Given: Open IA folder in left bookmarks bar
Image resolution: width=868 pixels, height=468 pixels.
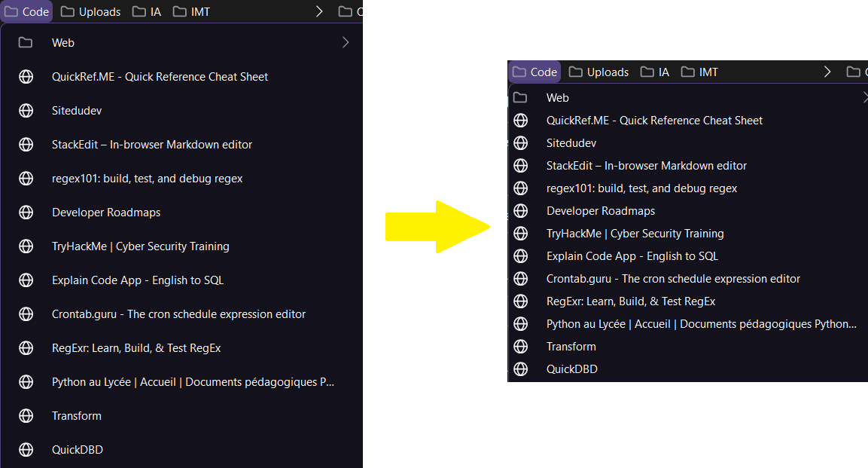Looking at the screenshot, I should pos(147,11).
